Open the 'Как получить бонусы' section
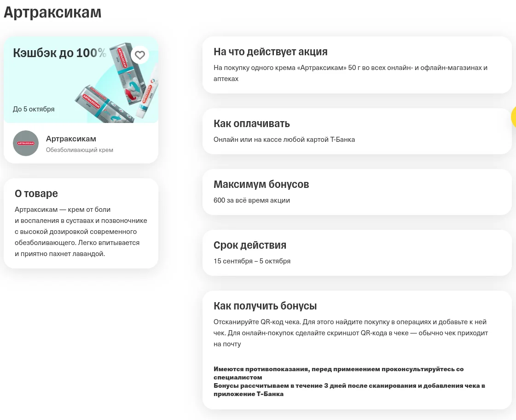516x420 pixels. 357,350
